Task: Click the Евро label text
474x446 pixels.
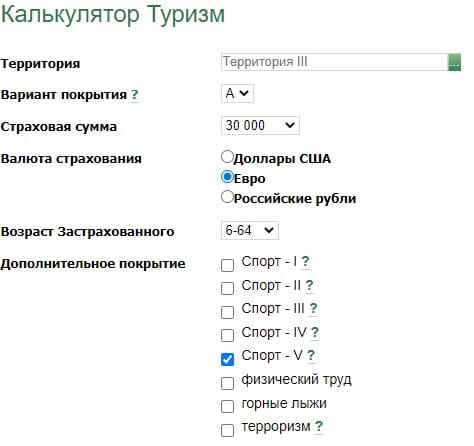Action: [250, 179]
